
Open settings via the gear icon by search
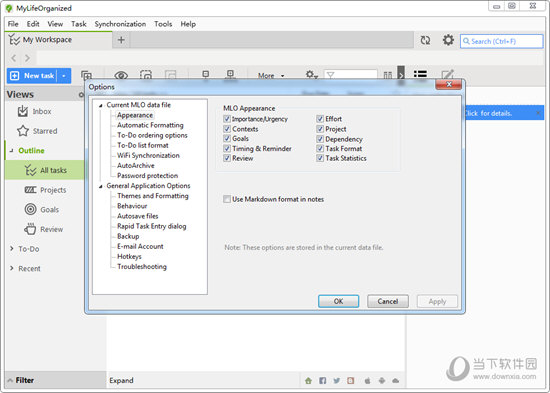pyautogui.click(x=448, y=40)
